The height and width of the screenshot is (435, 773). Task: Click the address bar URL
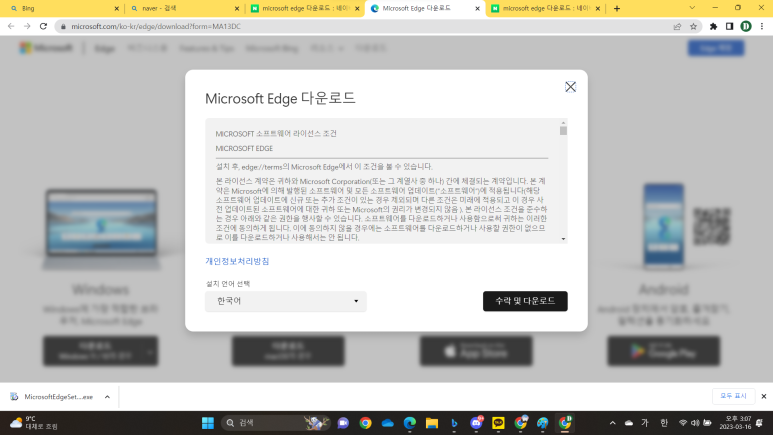click(x=156, y=26)
